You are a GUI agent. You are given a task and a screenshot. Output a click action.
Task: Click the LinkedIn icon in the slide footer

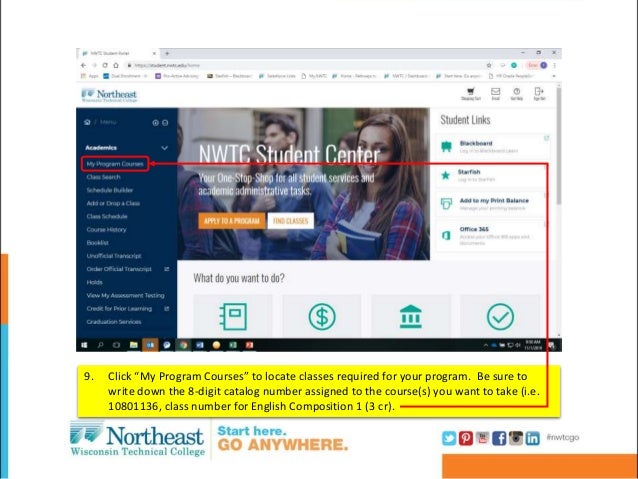point(533,438)
